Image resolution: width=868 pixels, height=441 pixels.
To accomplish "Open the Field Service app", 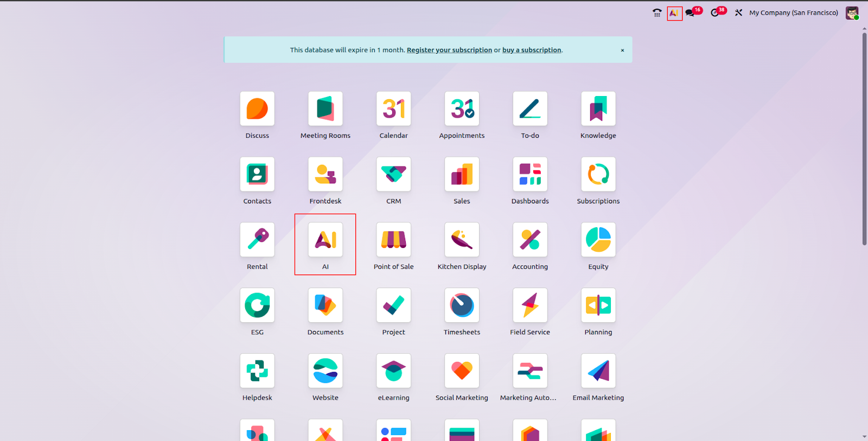I will 530,305.
